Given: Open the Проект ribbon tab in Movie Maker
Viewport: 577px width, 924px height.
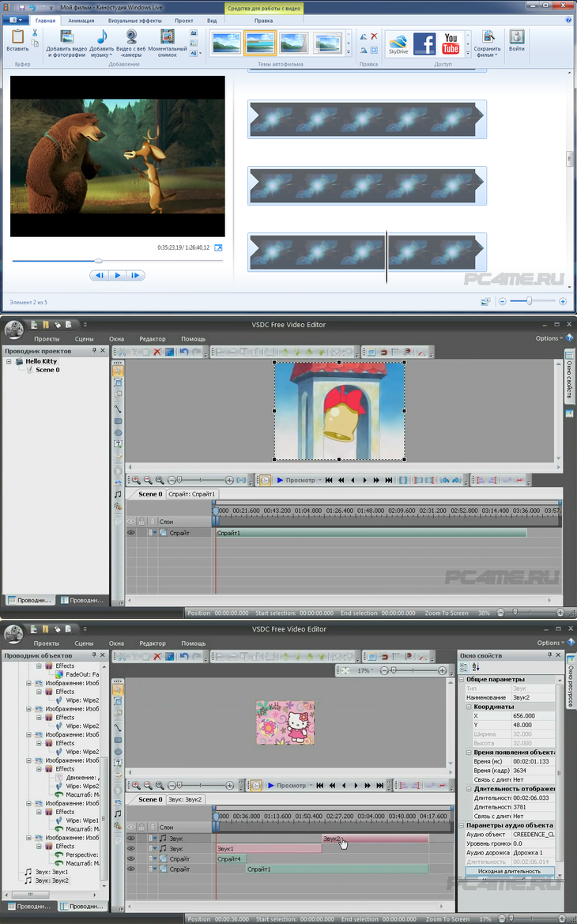Looking at the screenshot, I should [x=184, y=21].
